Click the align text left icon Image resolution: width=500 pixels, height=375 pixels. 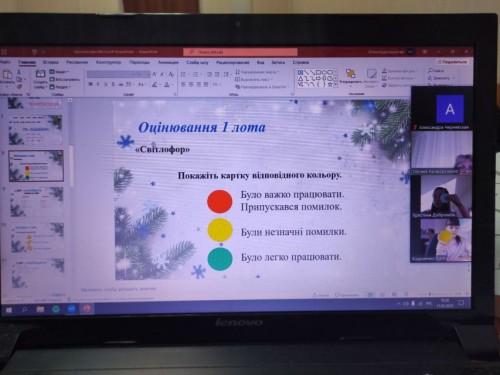click(183, 85)
